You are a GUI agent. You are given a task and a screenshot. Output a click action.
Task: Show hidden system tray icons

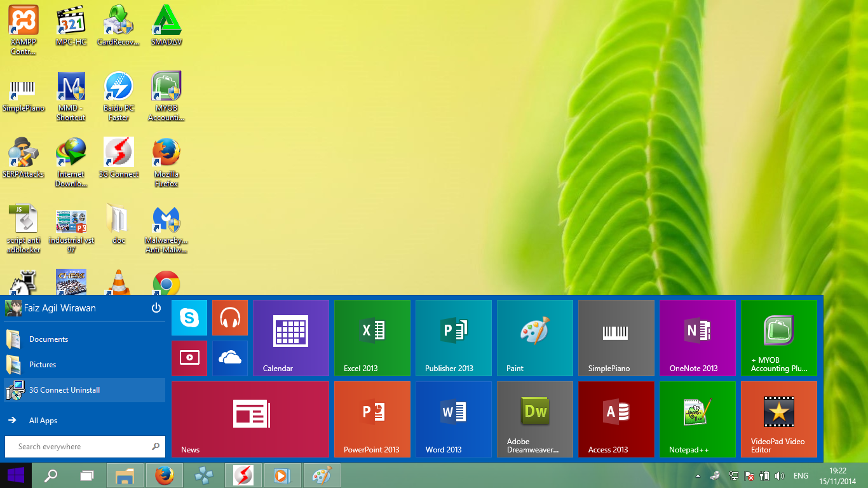[698, 475]
